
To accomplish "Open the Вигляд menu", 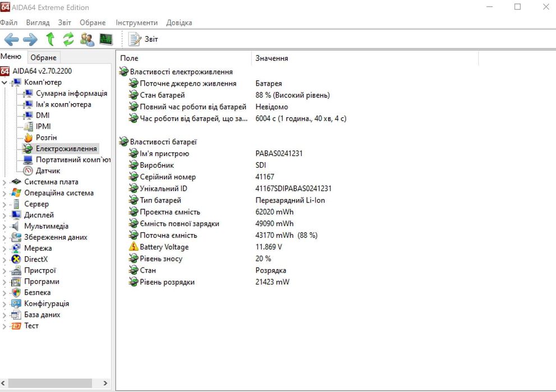I will tap(38, 22).
